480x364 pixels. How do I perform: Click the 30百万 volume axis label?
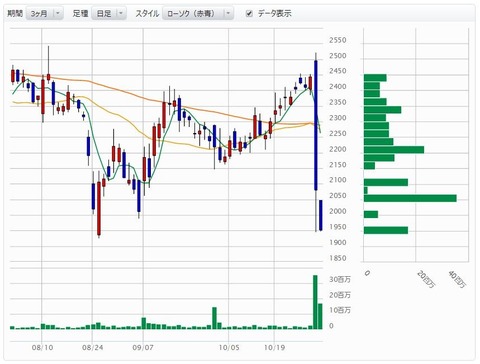click(x=340, y=279)
